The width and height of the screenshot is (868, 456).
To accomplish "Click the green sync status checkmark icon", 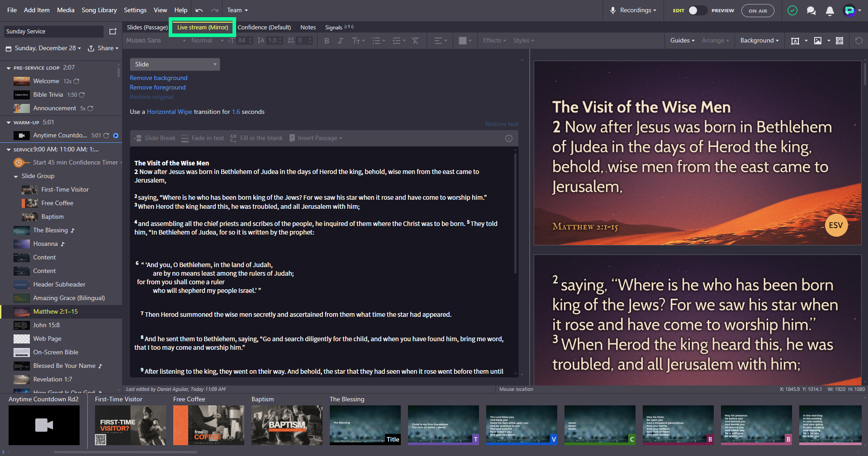I will point(792,10).
